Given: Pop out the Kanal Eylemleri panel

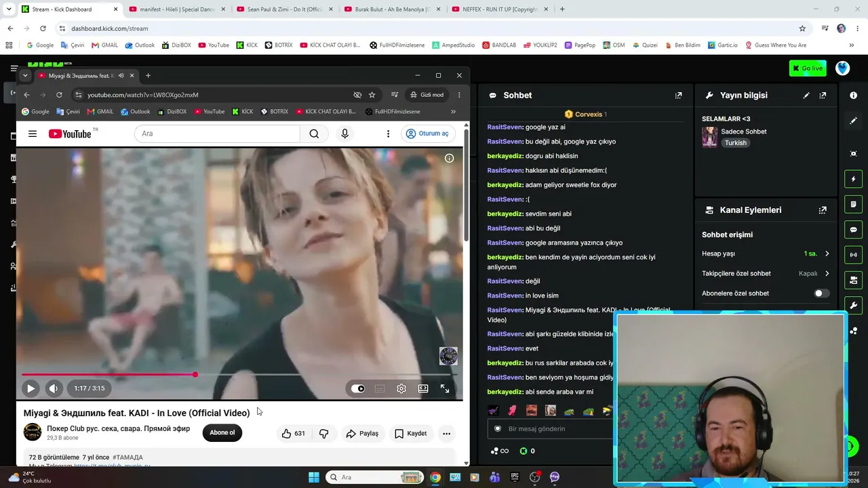Looking at the screenshot, I should point(823,210).
